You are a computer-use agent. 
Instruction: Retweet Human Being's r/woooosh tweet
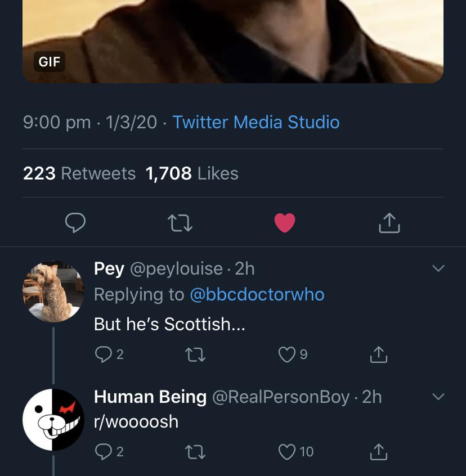(x=195, y=452)
